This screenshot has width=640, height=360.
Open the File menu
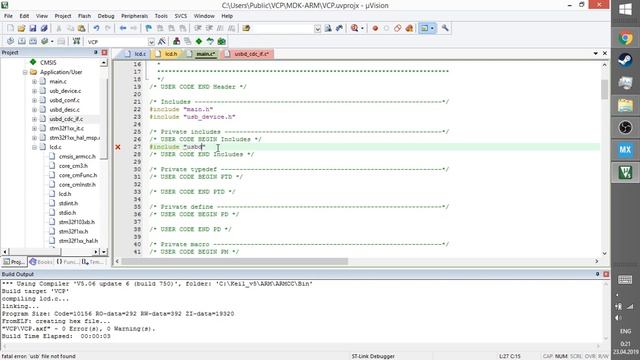pos(8,16)
